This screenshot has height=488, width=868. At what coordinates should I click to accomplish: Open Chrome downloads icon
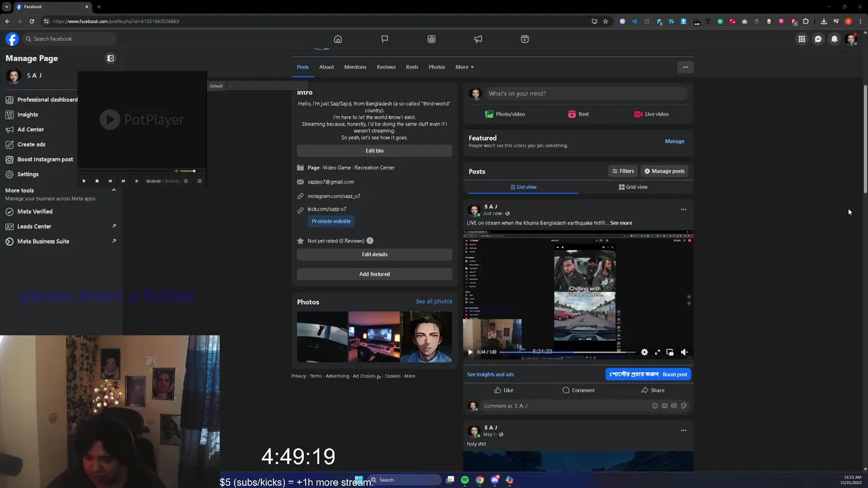823,21
